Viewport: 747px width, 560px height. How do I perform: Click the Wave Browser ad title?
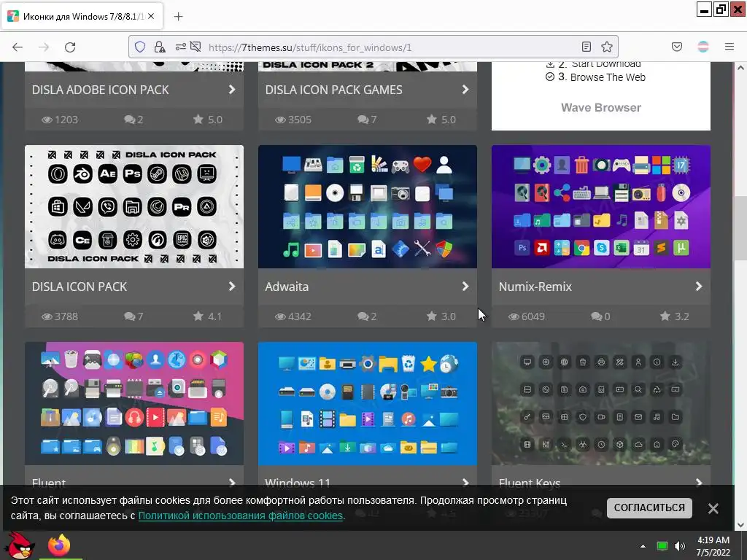pos(601,108)
